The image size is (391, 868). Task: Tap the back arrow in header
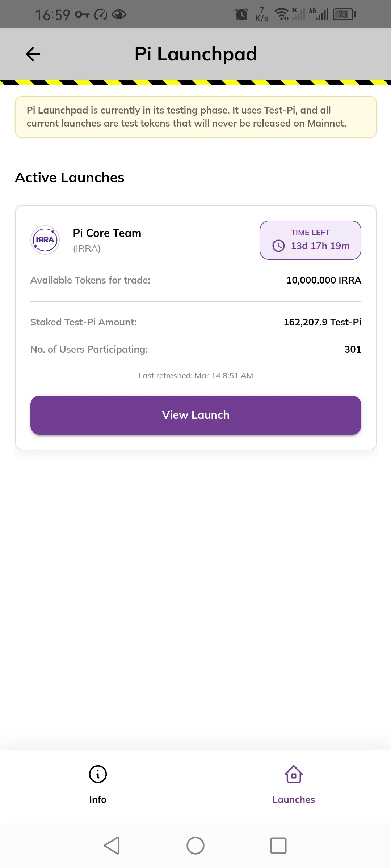[x=33, y=54]
